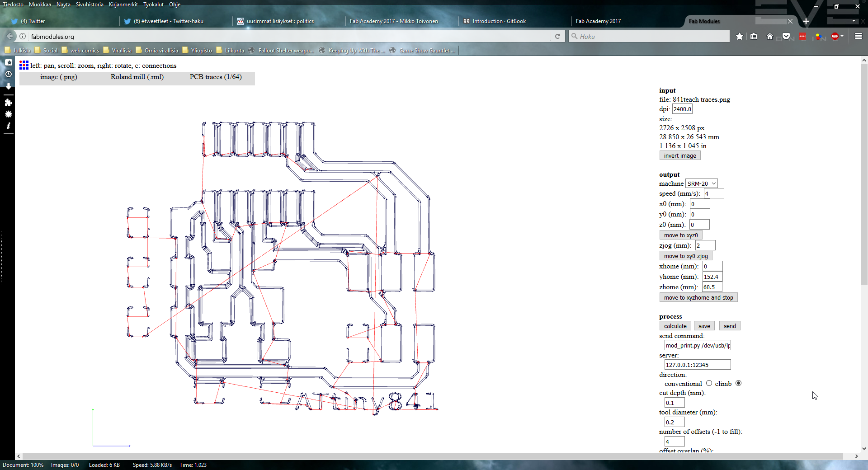Go to the browser home page
Screen dimensions: 868x470
click(x=770, y=36)
